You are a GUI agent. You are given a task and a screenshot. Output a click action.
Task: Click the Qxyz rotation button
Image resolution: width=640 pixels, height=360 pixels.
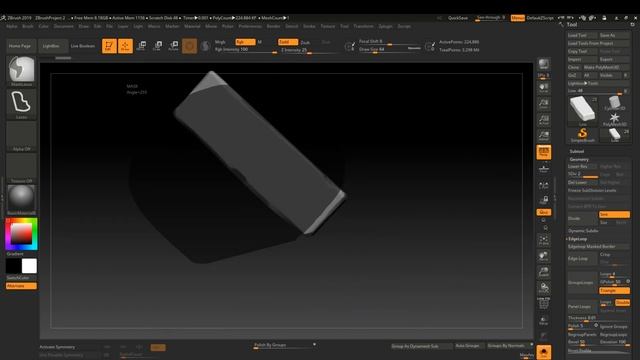(x=543, y=212)
